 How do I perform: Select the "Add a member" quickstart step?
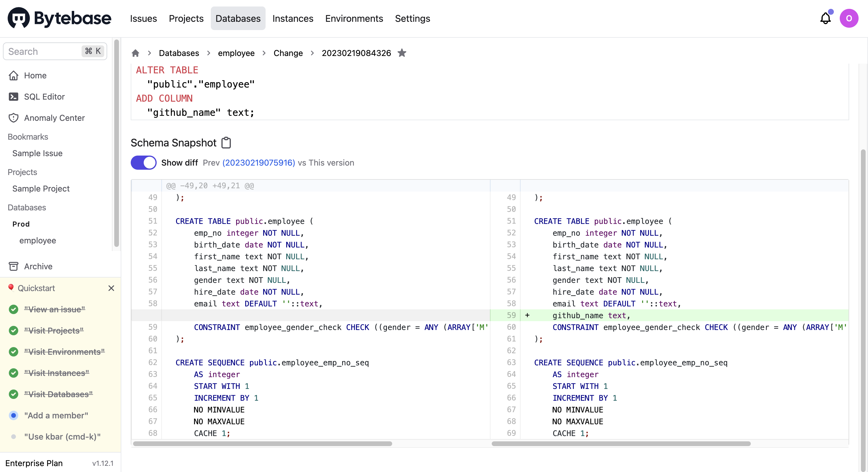tap(56, 415)
